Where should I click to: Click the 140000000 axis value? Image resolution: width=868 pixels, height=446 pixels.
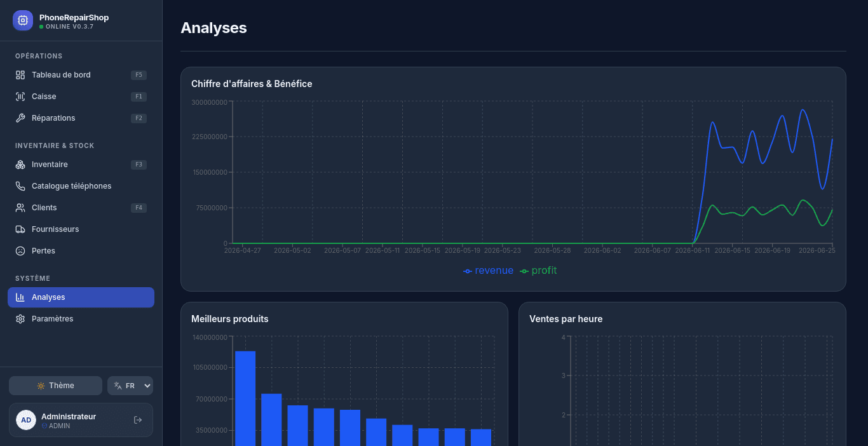(210, 337)
